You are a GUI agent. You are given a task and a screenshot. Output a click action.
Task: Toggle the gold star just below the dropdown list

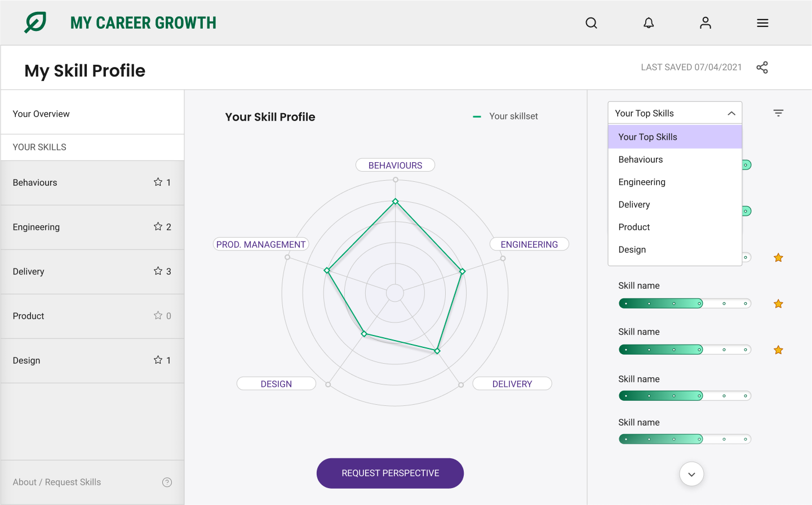coord(778,258)
